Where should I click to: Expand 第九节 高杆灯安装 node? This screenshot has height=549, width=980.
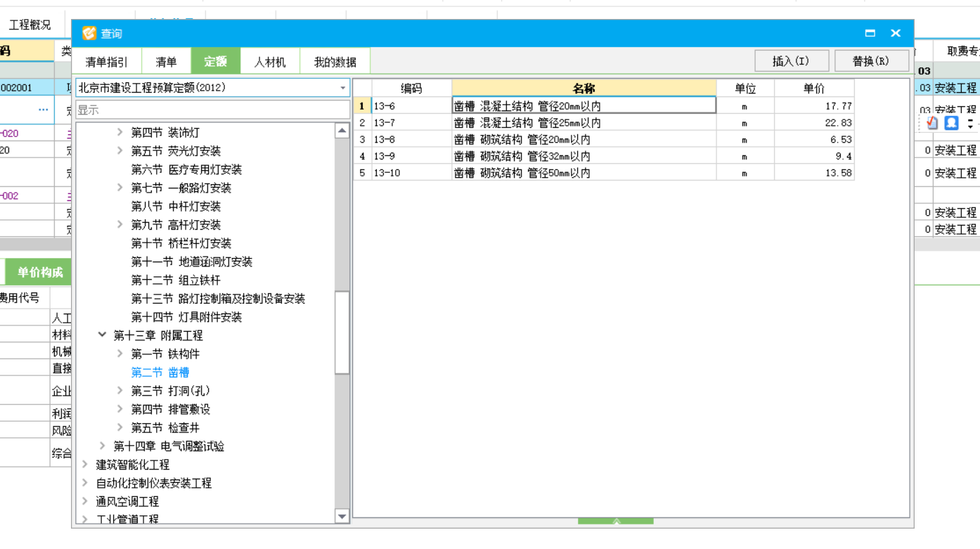click(x=120, y=224)
